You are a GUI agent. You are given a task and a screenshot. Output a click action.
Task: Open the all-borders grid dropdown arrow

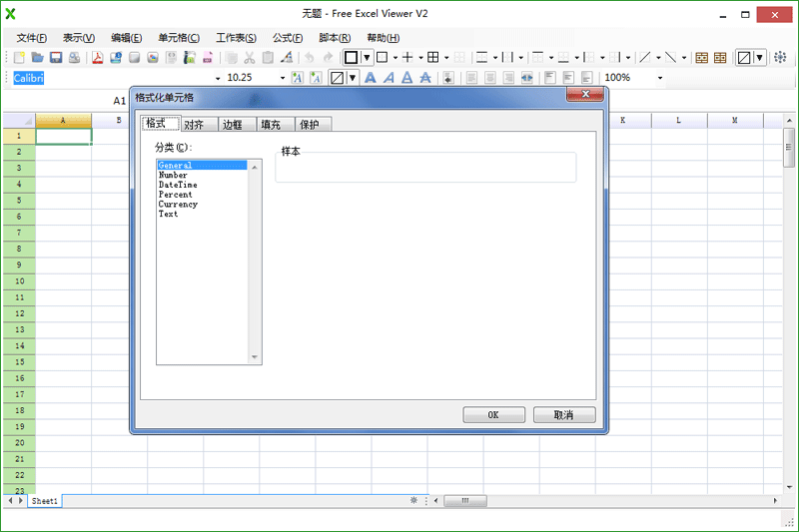(x=446, y=58)
